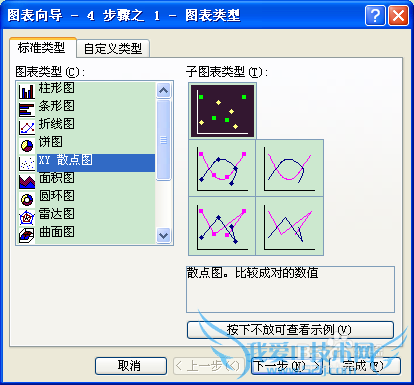Choose smooth lines without markers scatter subtype
414x385 pixels.
[x=289, y=168]
